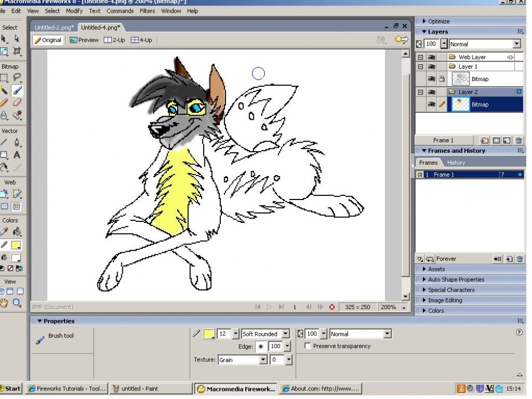Select the Line tool
Image resolution: width=532 pixels, height=399 pixels.
pyautogui.click(x=4, y=143)
